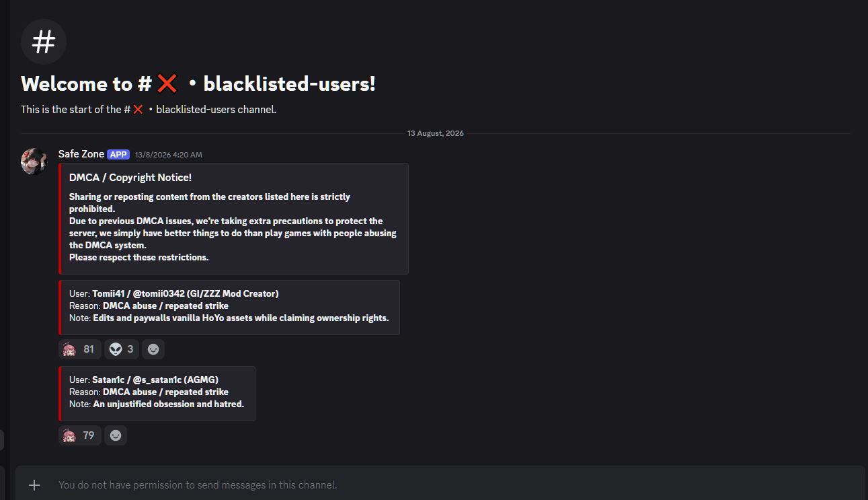Click the "Welcome to # blacklisted-users!" heading

click(198, 84)
